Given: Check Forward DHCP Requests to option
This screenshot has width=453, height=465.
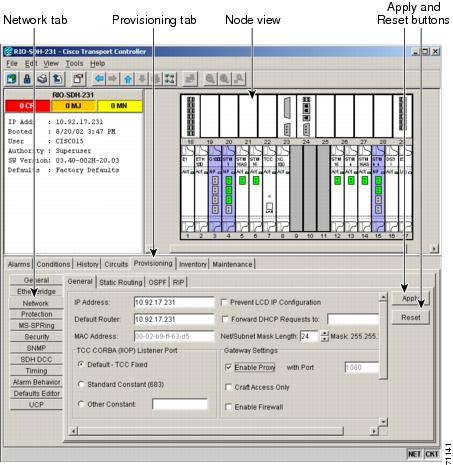Looking at the screenshot, I should (x=225, y=319).
